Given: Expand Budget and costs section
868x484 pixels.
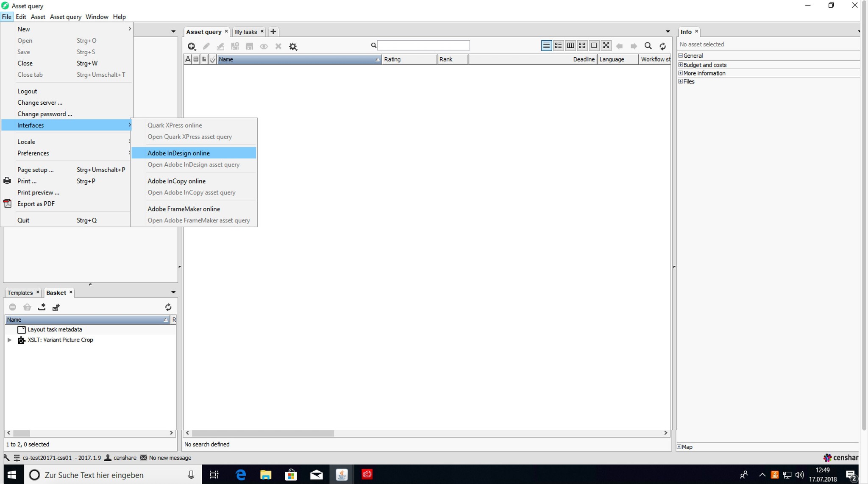Looking at the screenshot, I should (681, 65).
